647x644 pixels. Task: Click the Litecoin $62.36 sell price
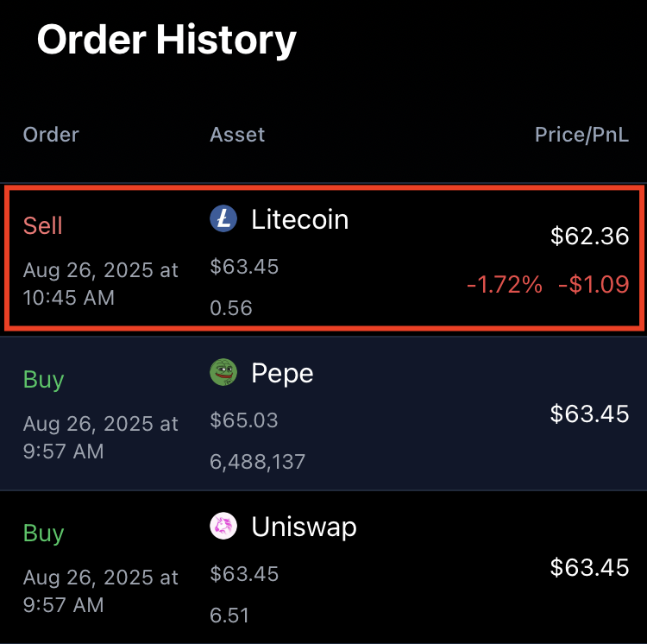point(590,236)
